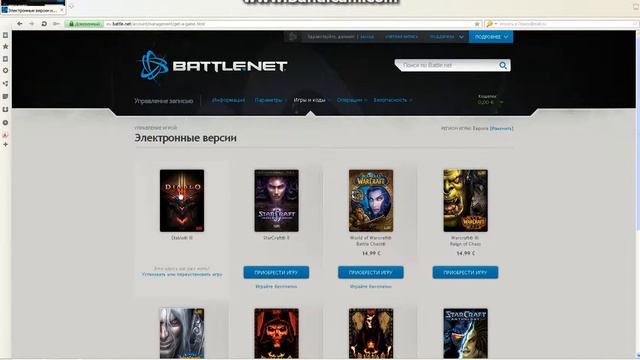Click the Diablo II expansion cover in bottom row
This screenshot has width=640, height=360.
click(371, 333)
